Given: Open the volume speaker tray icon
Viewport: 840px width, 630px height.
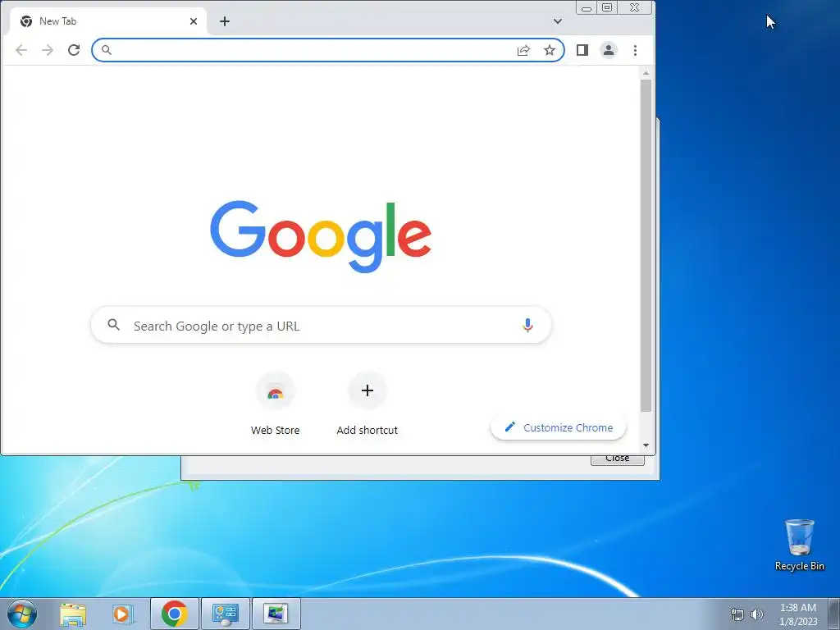Looking at the screenshot, I should 757,614.
